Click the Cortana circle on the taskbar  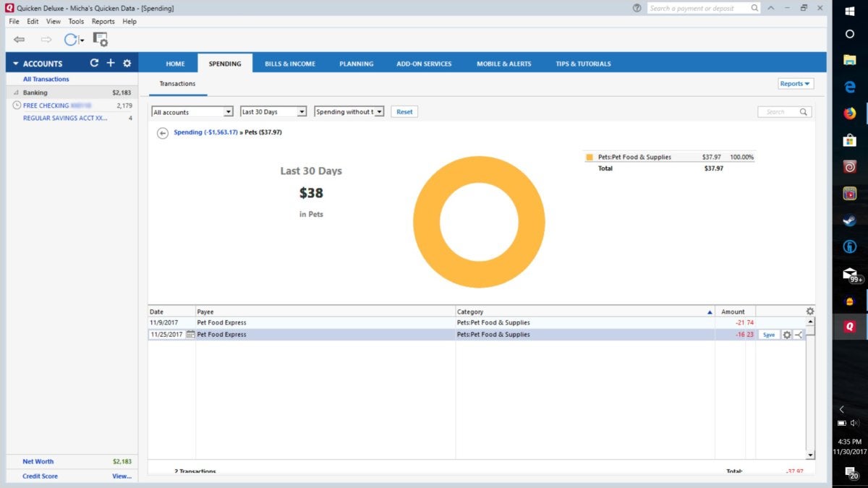point(850,34)
